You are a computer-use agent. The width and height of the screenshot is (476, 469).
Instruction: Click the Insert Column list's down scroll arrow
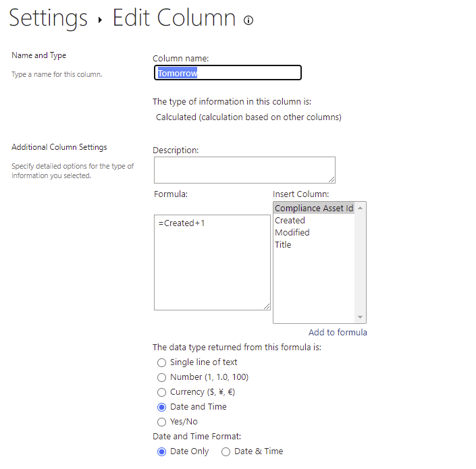click(360, 317)
